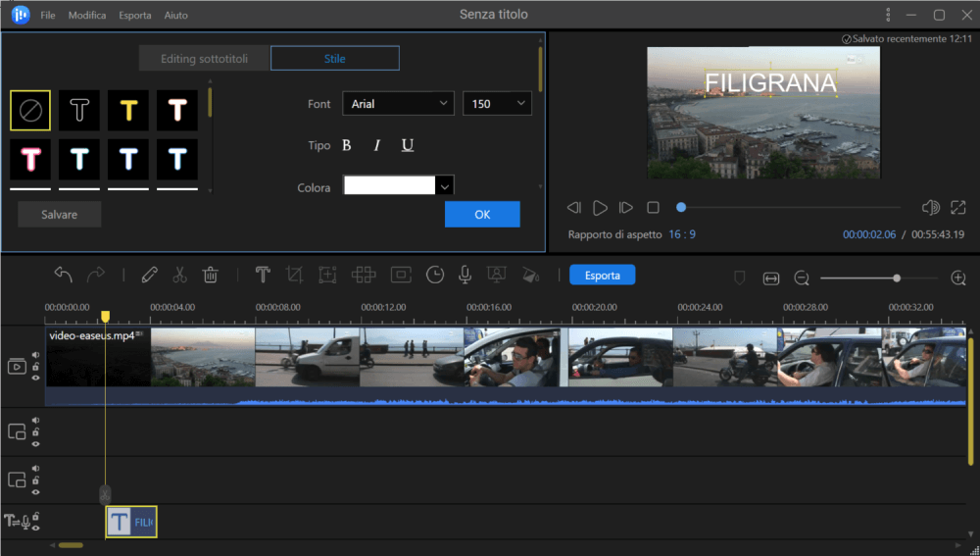Toggle bold B text type
980x556 pixels.
tap(347, 146)
